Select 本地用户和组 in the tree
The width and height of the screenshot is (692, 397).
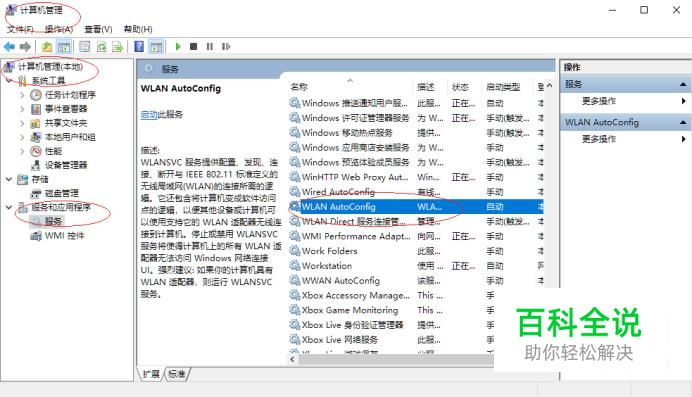coord(70,137)
